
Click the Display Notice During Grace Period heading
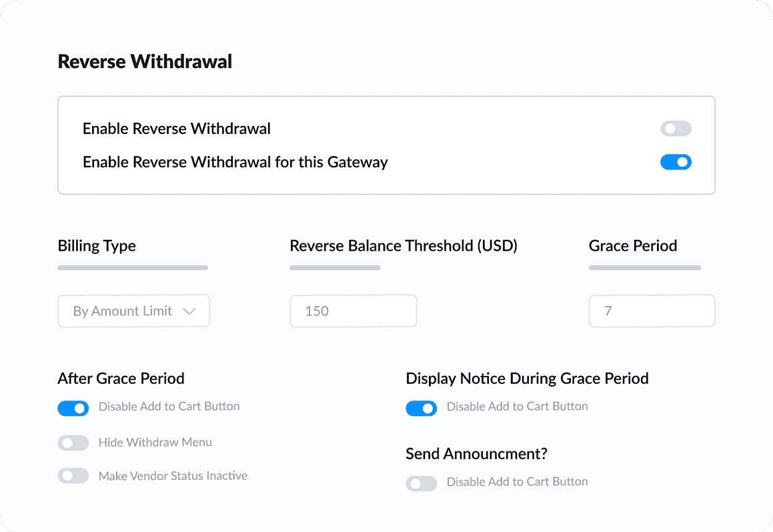[x=527, y=378]
